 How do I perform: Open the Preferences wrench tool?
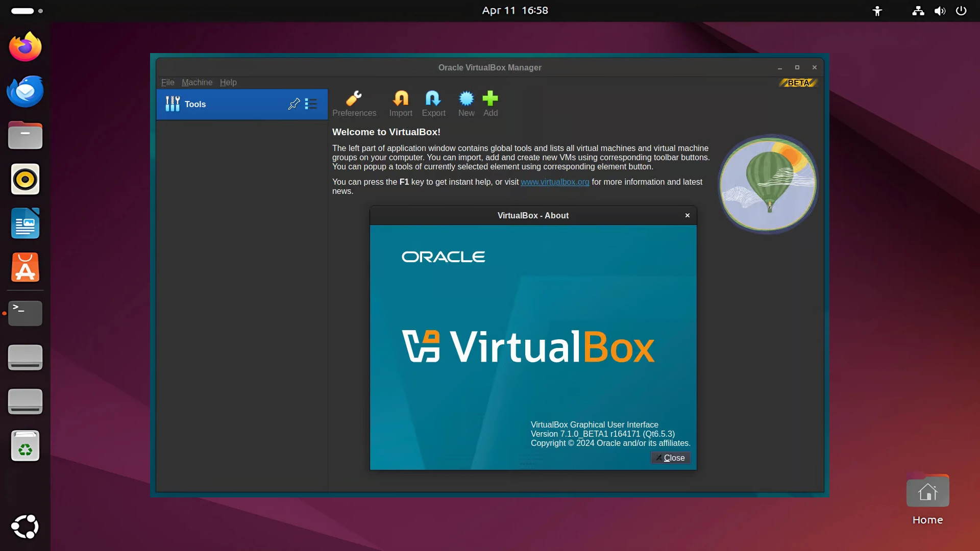354,104
